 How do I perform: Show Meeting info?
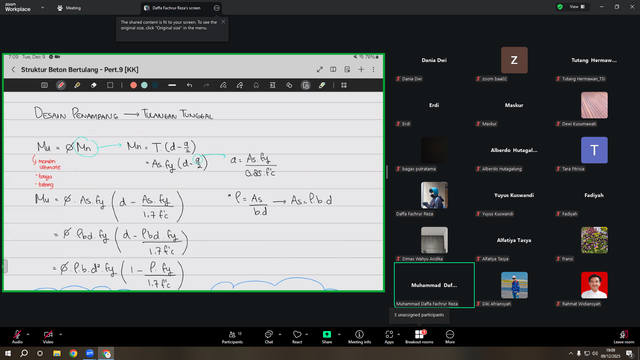(360, 337)
